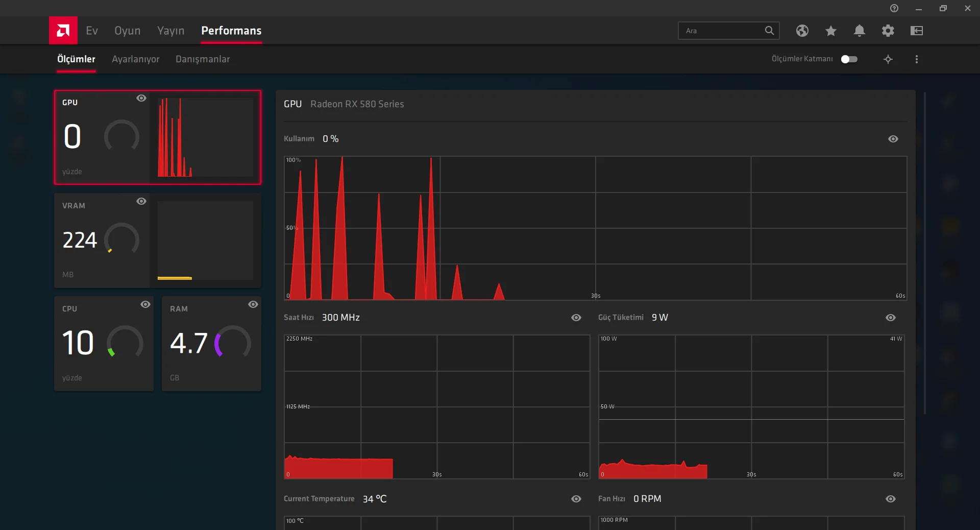
Task: Toggle eye icon for Fan Hızı
Action: 891,499
